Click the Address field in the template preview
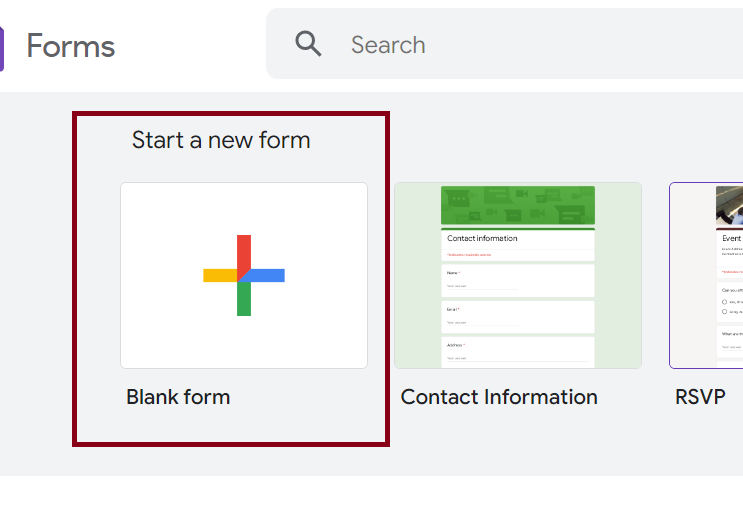The image size is (743, 511). pyautogui.click(x=518, y=351)
